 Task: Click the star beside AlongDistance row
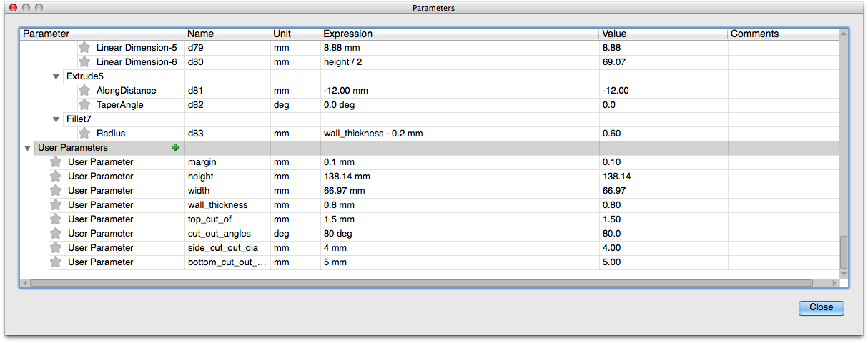[x=84, y=91]
